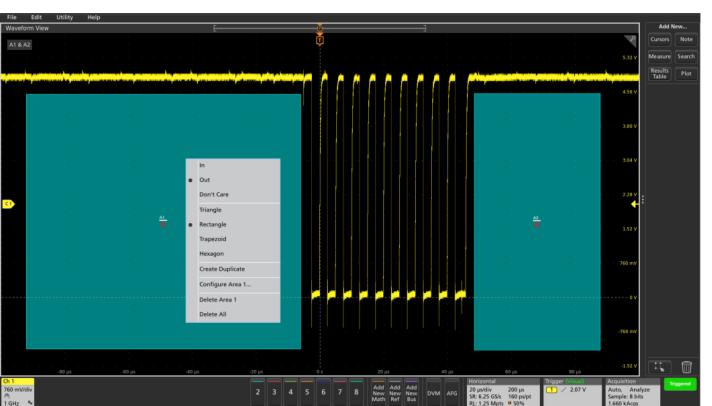The height and width of the screenshot is (406, 712).
Task: Click the orange trigger position marker T
Action: coord(320,40)
